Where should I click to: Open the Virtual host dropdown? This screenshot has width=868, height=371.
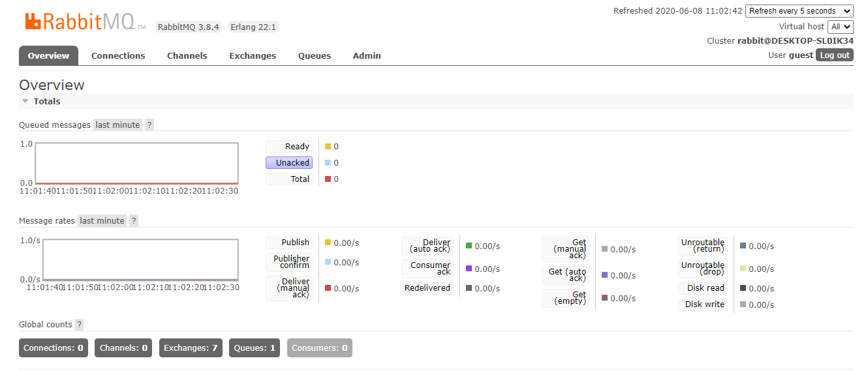tap(841, 27)
